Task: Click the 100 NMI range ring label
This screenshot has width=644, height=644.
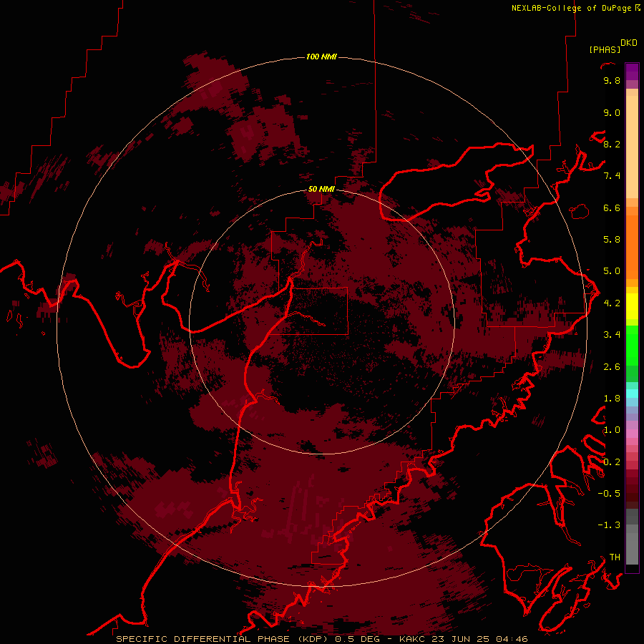Action: coord(321,57)
